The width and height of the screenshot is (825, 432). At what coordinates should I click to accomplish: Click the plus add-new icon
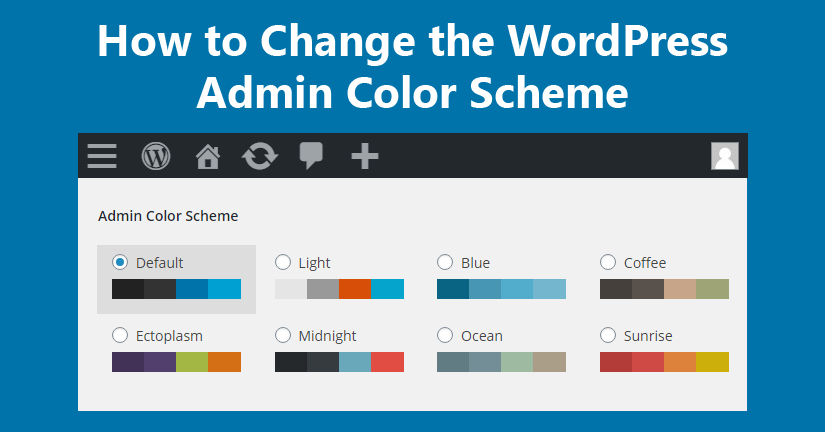[364, 156]
